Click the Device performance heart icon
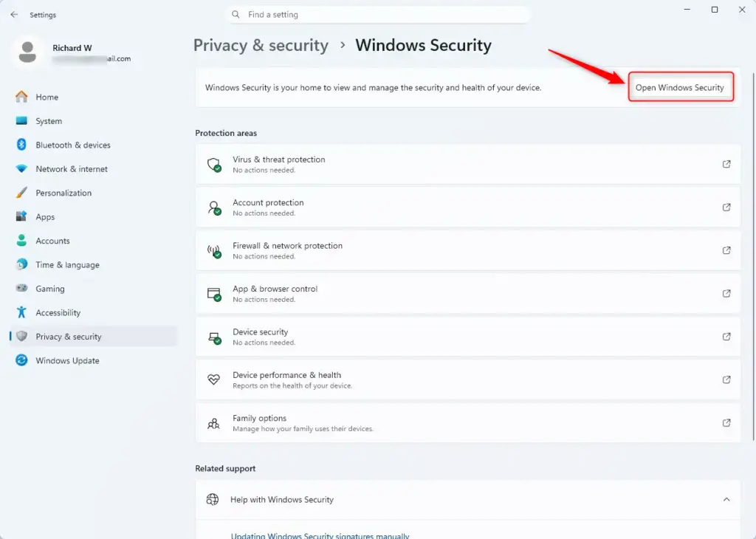 pos(213,380)
